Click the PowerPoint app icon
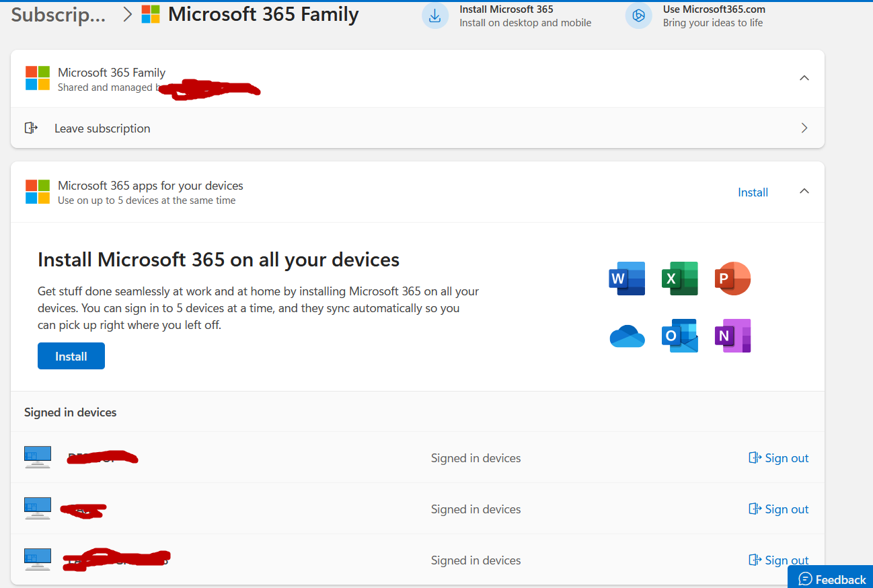The height and width of the screenshot is (588, 873). pos(732,279)
